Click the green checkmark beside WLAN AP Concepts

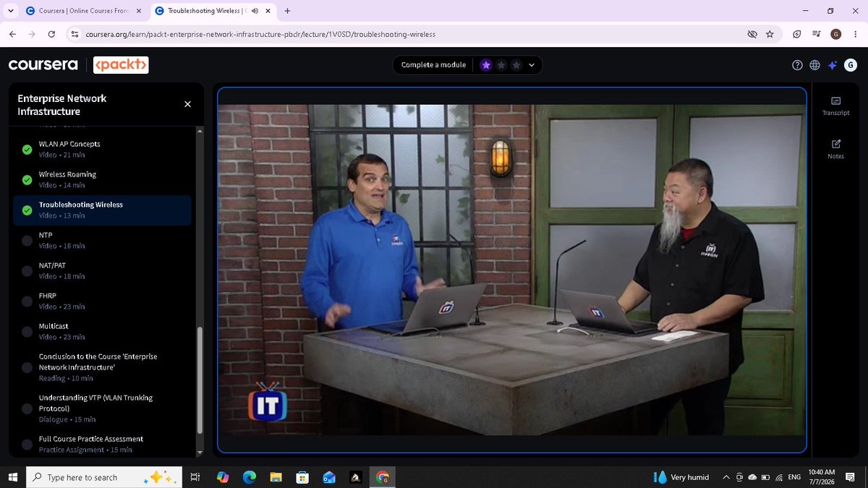click(27, 150)
